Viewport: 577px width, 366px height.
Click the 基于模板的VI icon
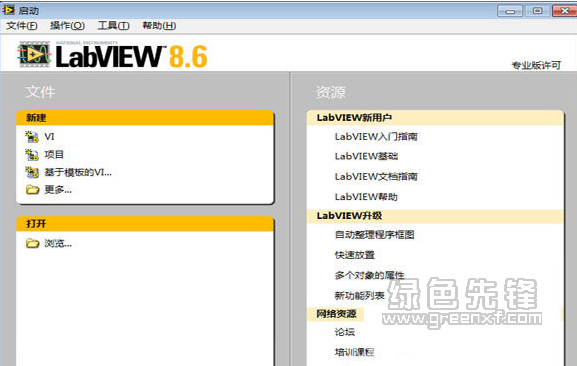[32, 172]
